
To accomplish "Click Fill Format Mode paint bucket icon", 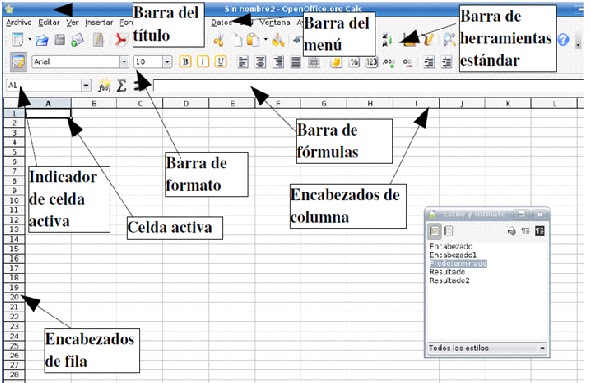I will pos(511,231).
